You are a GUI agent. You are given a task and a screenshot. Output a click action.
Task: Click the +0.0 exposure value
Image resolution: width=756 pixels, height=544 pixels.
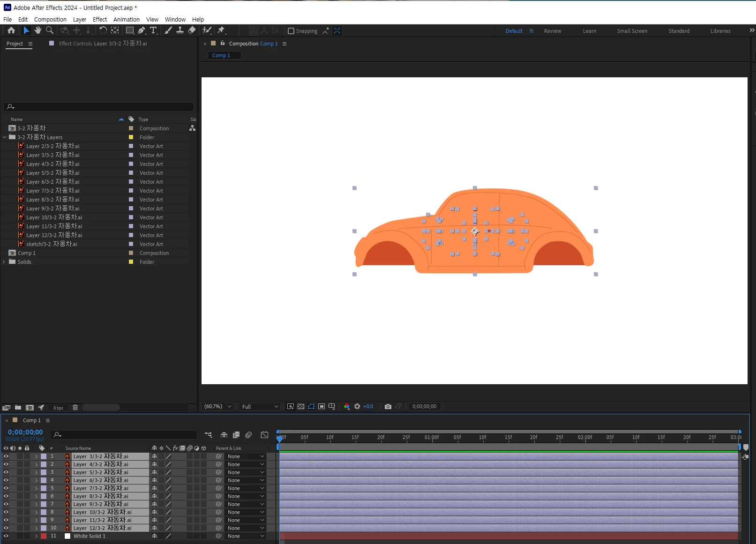point(368,407)
